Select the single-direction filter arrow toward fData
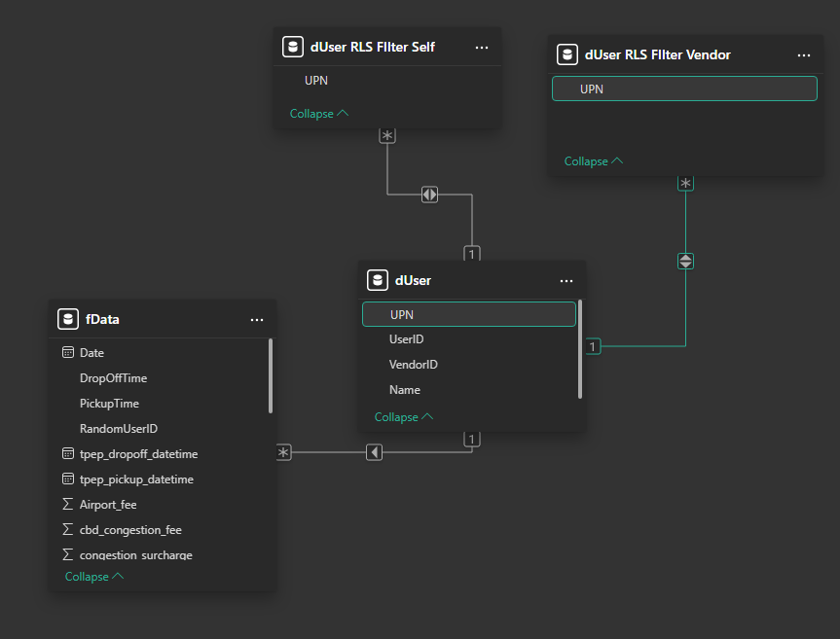Image resolution: width=840 pixels, height=639 pixels. tap(375, 452)
